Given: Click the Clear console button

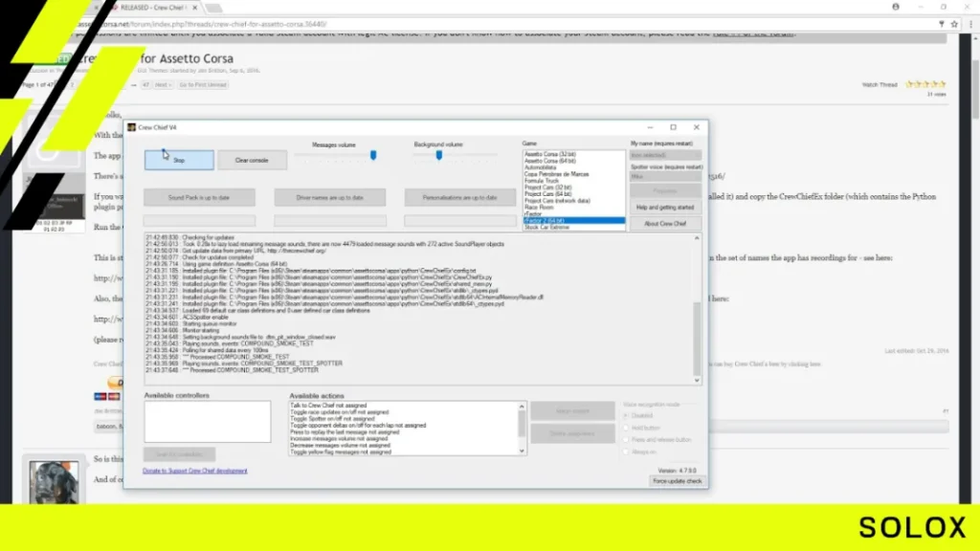Looking at the screenshot, I should tap(252, 160).
